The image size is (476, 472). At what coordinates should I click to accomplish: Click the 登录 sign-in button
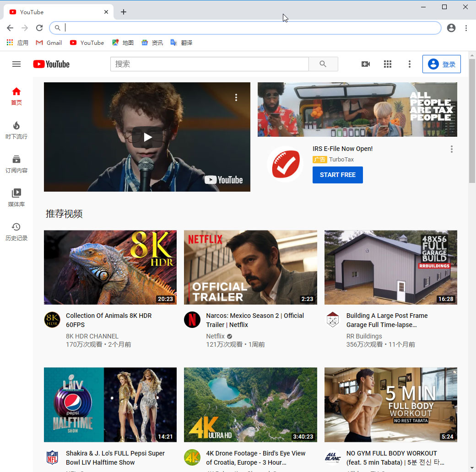point(441,64)
